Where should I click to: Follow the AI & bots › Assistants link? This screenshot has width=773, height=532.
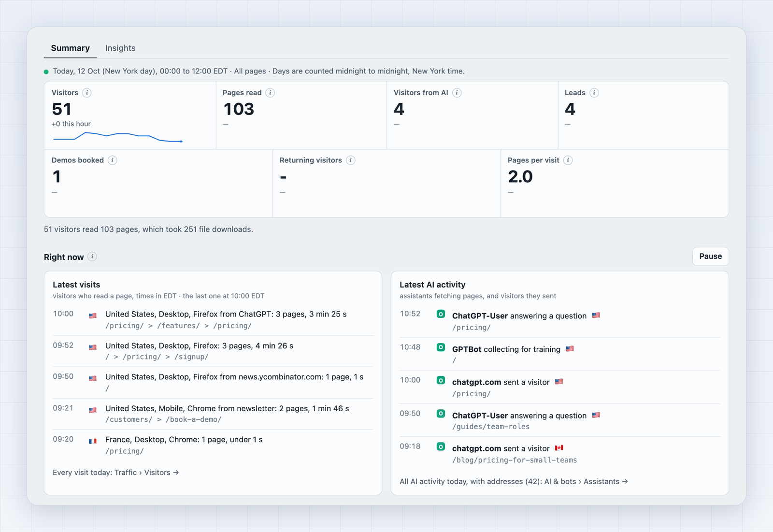tap(586, 482)
